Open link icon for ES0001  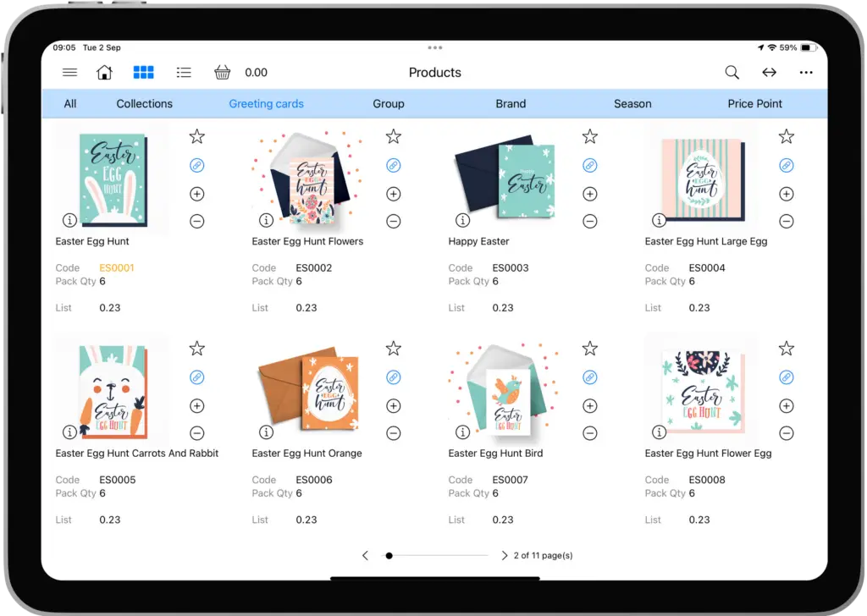(x=196, y=165)
